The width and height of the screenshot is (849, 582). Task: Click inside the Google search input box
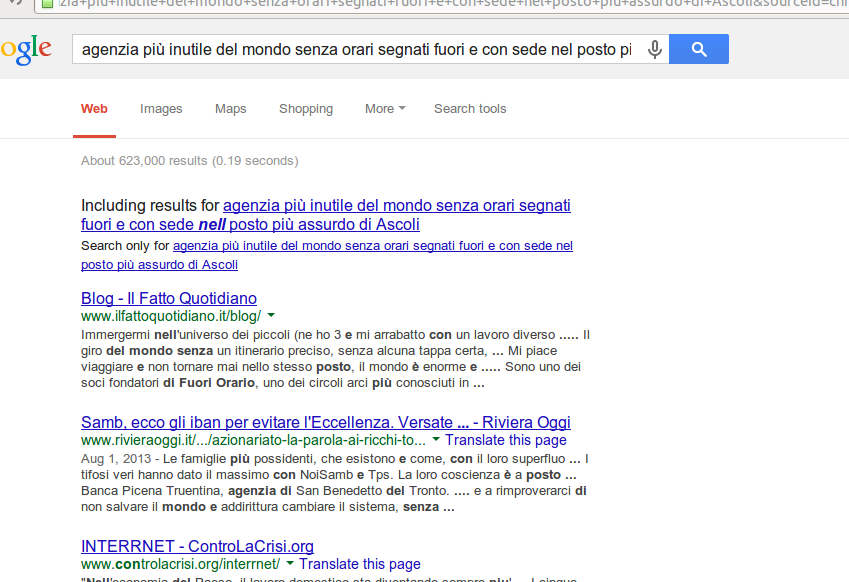(360, 48)
